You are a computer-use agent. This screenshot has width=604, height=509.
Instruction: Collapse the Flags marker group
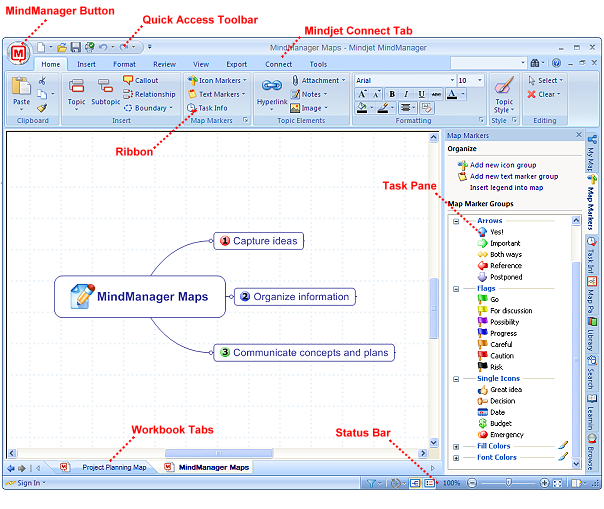tap(456, 289)
